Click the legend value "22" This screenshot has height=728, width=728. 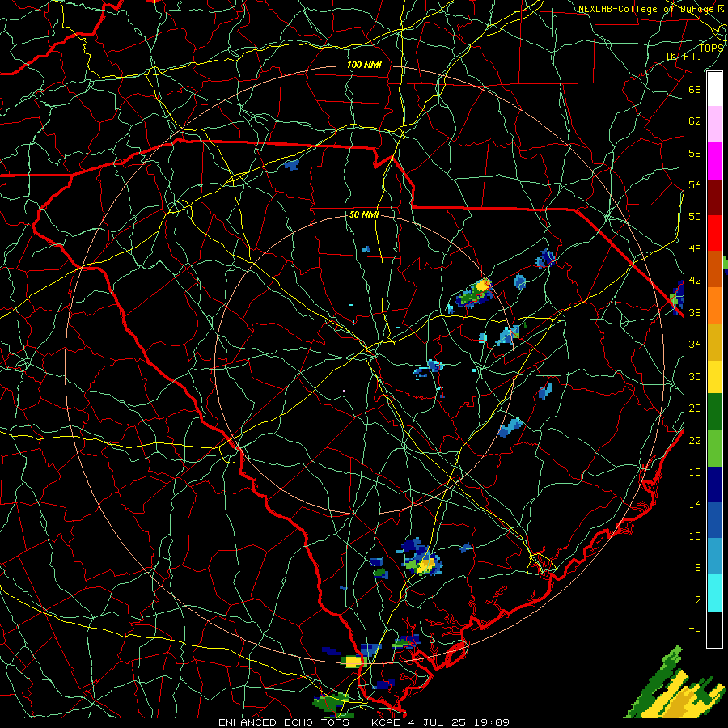(695, 440)
